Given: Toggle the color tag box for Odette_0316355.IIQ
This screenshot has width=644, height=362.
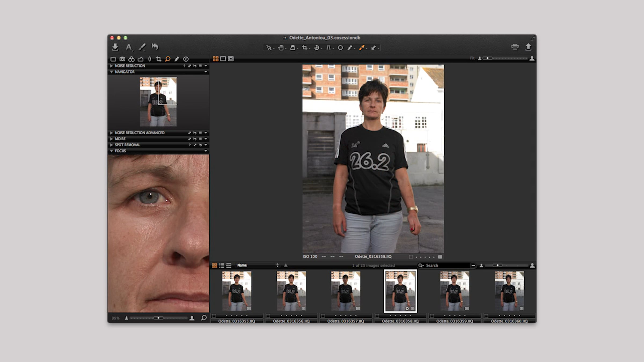Looking at the screenshot, I should pos(214,316).
